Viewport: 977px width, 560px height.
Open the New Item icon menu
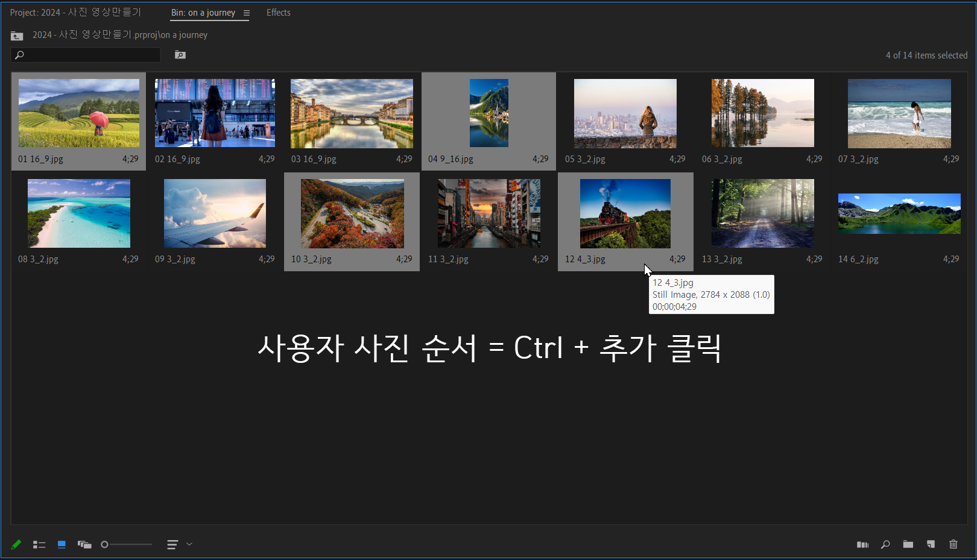931,544
